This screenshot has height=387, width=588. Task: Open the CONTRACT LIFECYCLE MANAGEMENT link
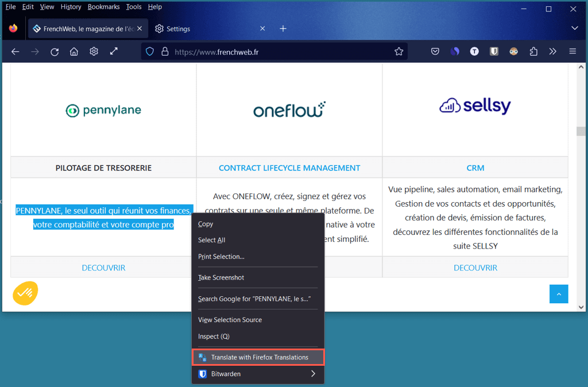click(x=289, y=168)
